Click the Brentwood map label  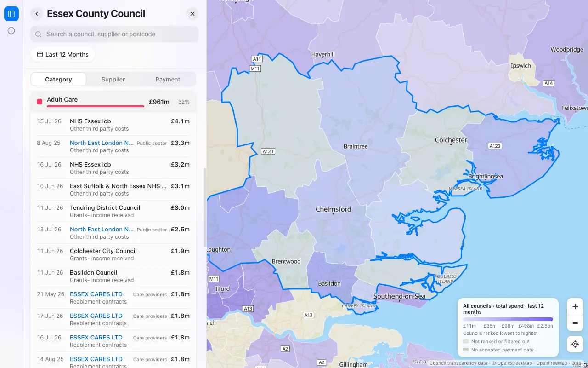[286, 261]
